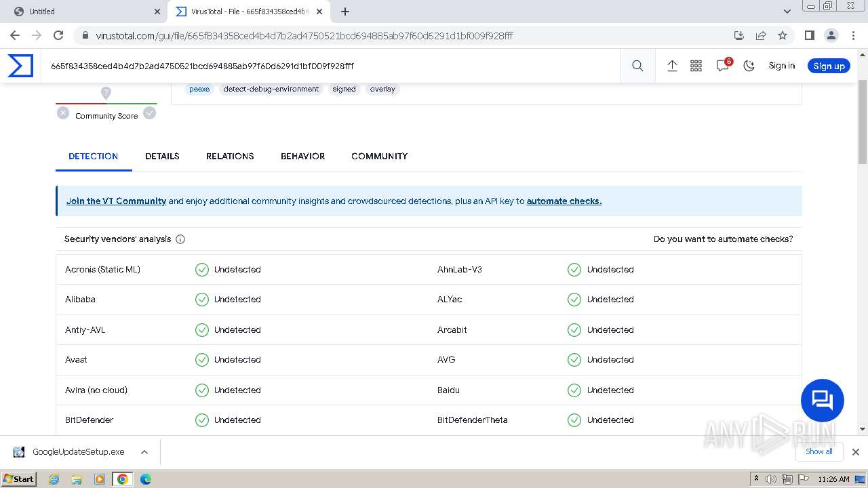Click Show all downloads button

819,451
